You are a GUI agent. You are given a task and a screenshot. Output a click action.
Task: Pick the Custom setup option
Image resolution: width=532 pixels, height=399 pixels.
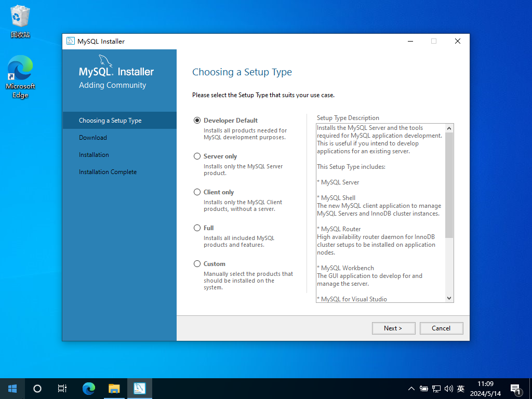(x=197, y=264)
